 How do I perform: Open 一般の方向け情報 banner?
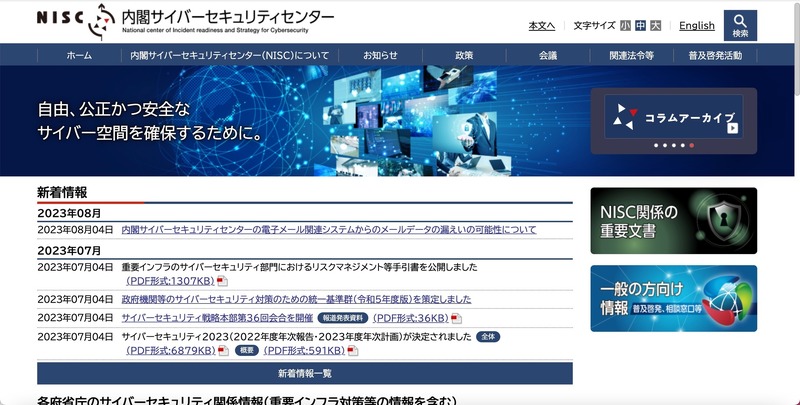click(x=673, y=298)
